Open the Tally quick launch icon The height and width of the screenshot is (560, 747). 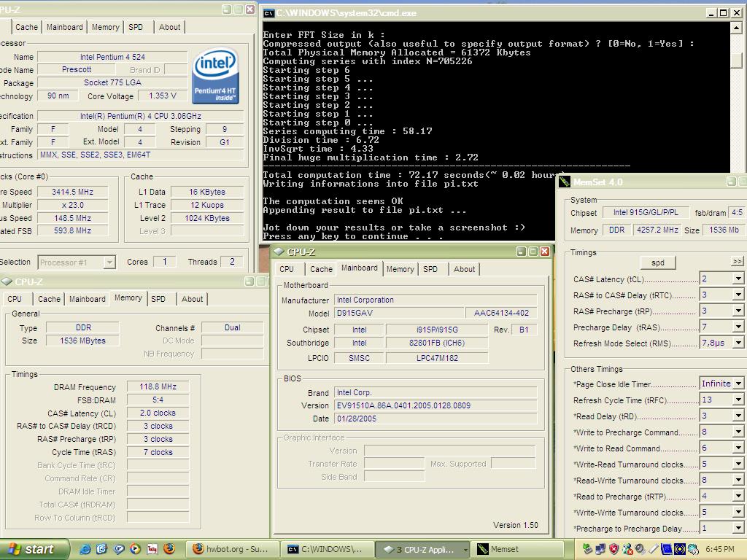152,549
